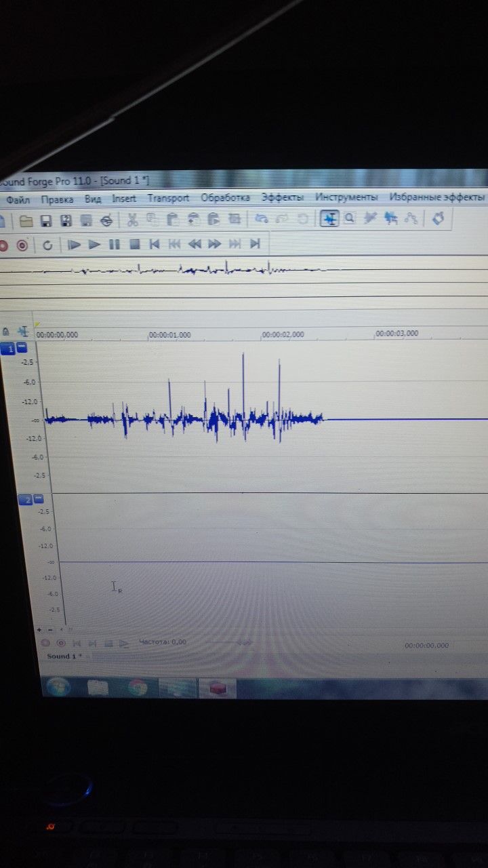
Task: Click the Paste clipboard icon
Action: (172, 220)
